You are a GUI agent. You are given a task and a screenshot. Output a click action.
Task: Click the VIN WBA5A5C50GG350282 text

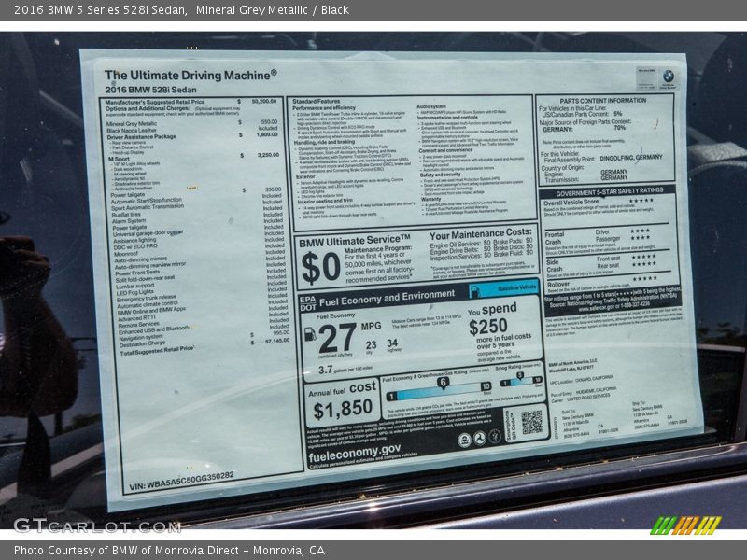click(181, 481)
